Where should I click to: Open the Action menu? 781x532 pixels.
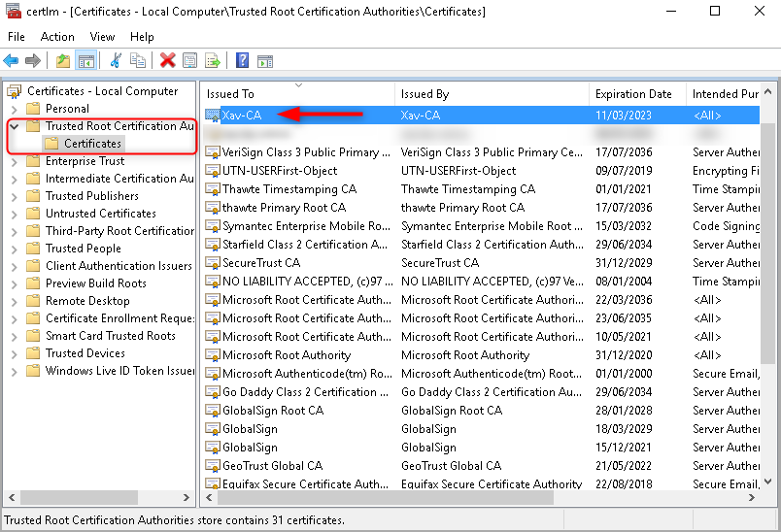click(57, 36)
